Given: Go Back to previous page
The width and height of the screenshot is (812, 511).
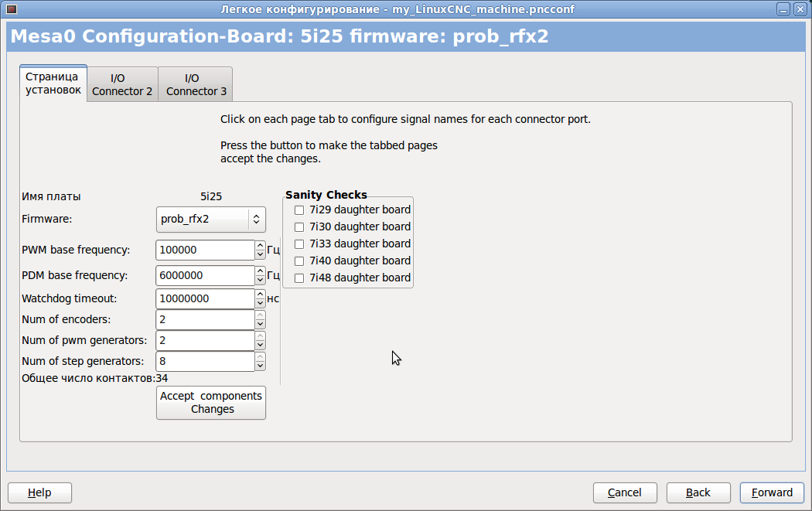Looking at the screenshot, I should point(698,493).
